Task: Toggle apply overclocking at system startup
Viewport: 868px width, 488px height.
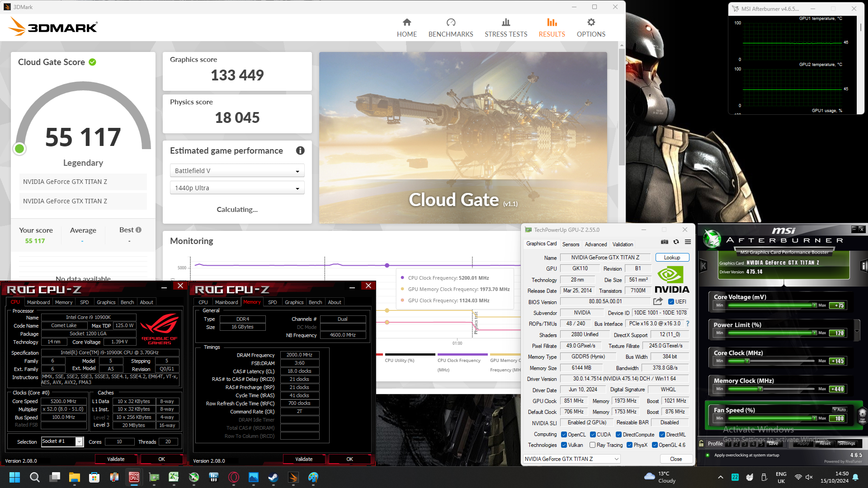Action: [x=708, y=455]
